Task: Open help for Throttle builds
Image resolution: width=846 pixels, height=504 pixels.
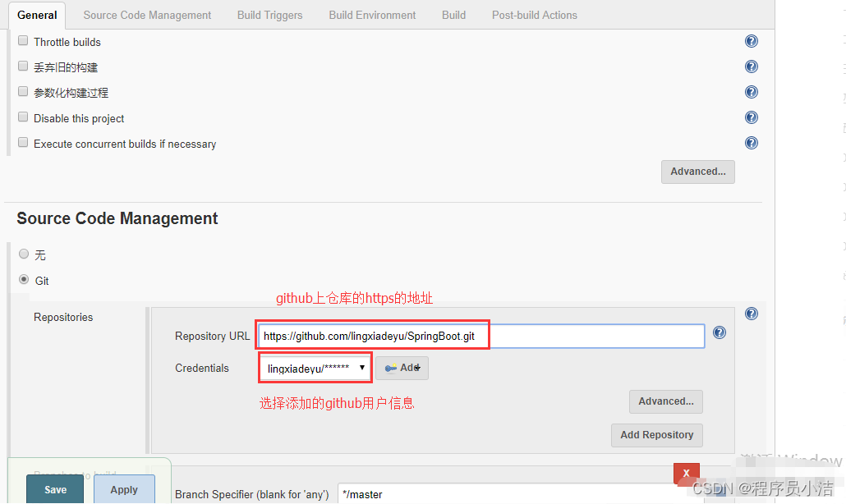Action: click(x=751, y=41)
